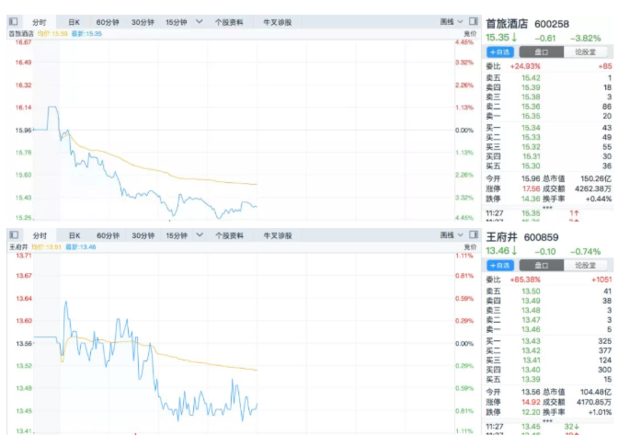Click 卖五 price 13.50 row
This screenshot has height=446, width=630.
(549, 291)
